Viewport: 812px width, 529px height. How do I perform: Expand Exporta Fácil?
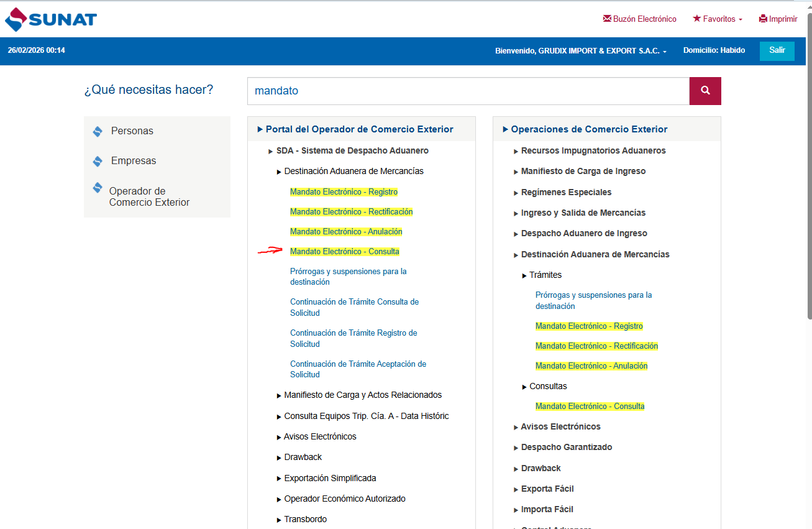click(x=544, y=489)
